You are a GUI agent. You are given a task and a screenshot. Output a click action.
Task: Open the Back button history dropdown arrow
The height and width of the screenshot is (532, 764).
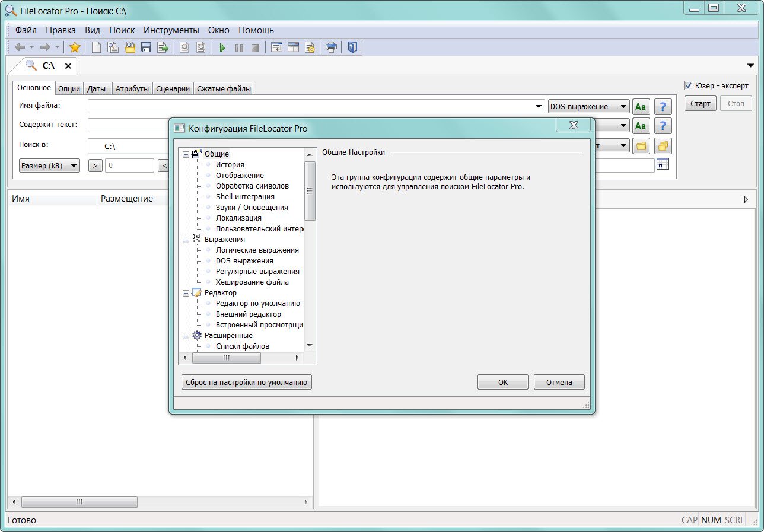tap(32, 47)
